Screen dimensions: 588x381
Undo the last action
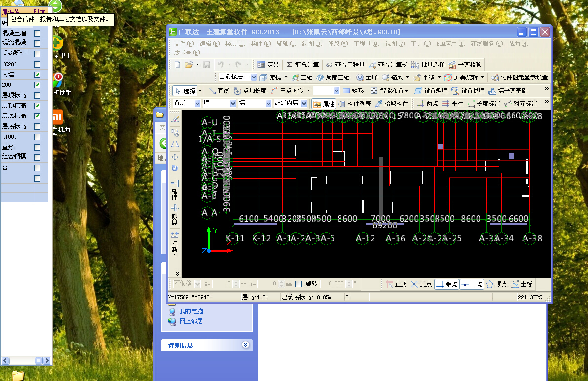point(221,65)
